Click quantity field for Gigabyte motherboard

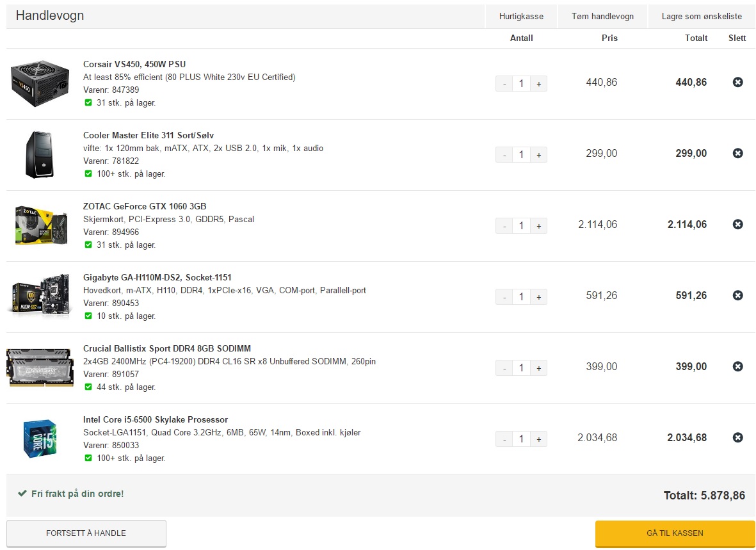tap(521, 296)
